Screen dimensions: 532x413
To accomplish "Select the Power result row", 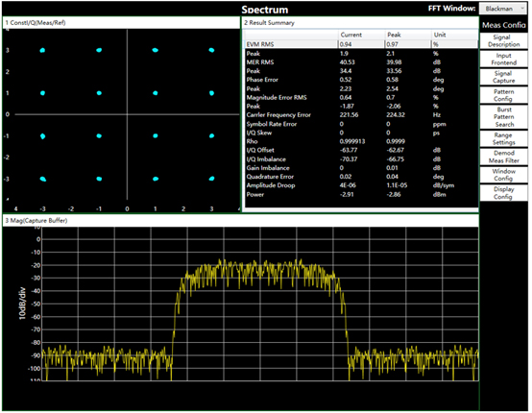I will pos(361,194).
